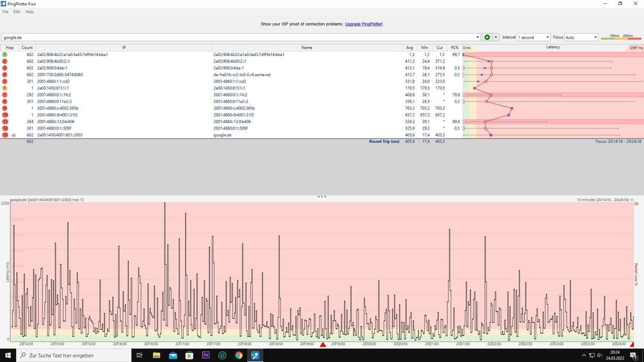Expand the target address history dropdown

pyautogui.click(x=478, y=37)
